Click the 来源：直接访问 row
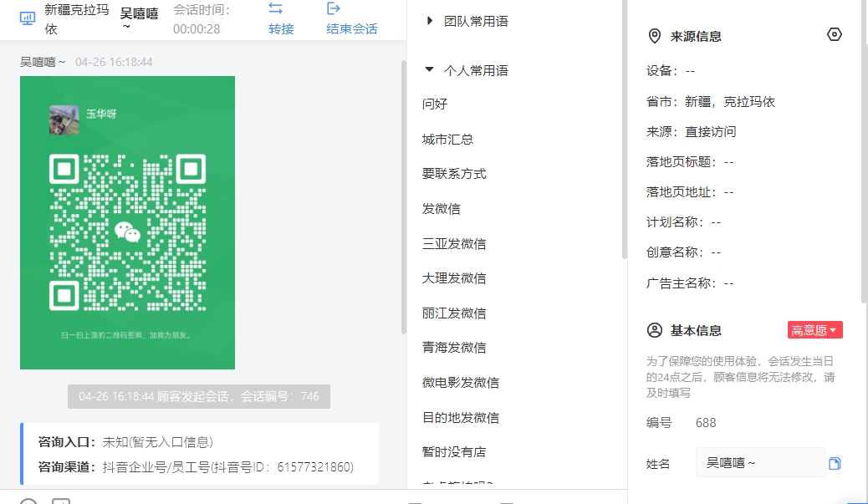The height and width of the screenshot is (504, 868). (691, 132)
